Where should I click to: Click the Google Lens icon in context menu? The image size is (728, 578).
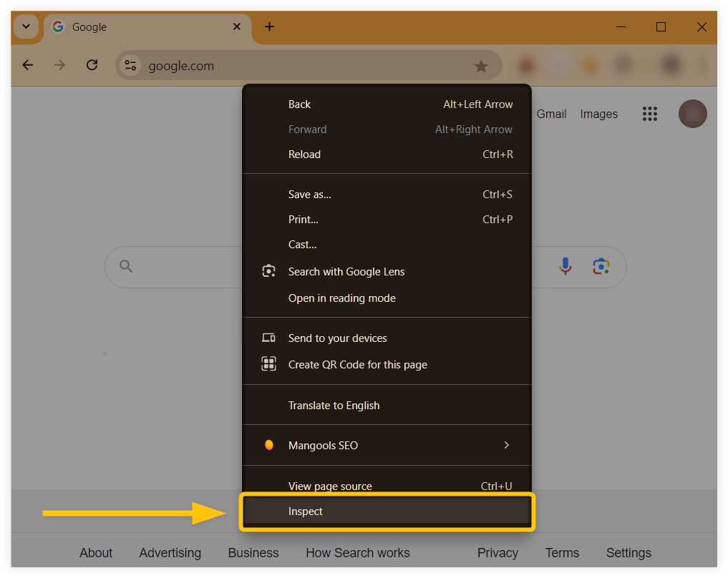tap(269, 271)
